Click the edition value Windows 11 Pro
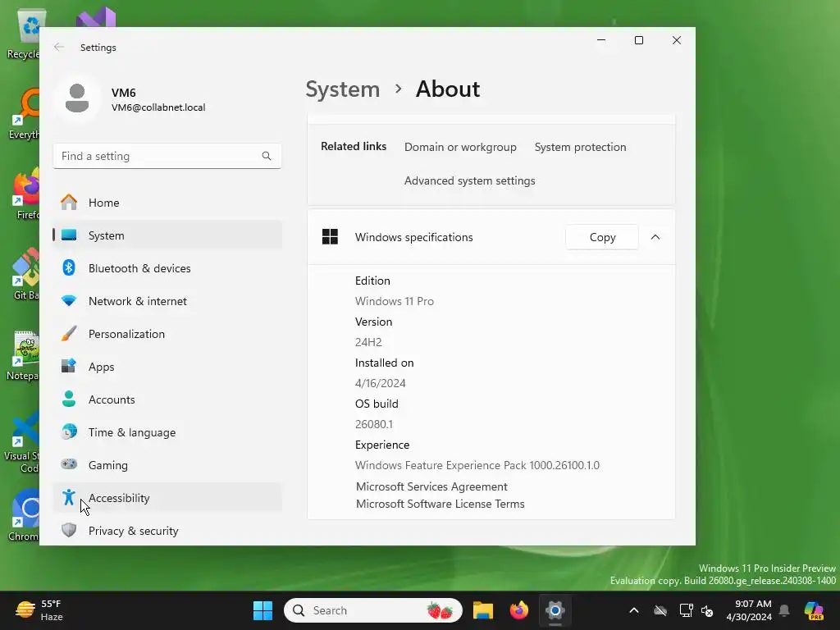 395,301
